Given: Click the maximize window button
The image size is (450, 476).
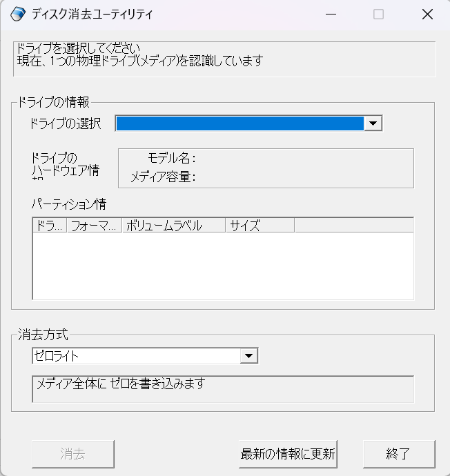Looking at the screenshot, I should pos(378,14).
